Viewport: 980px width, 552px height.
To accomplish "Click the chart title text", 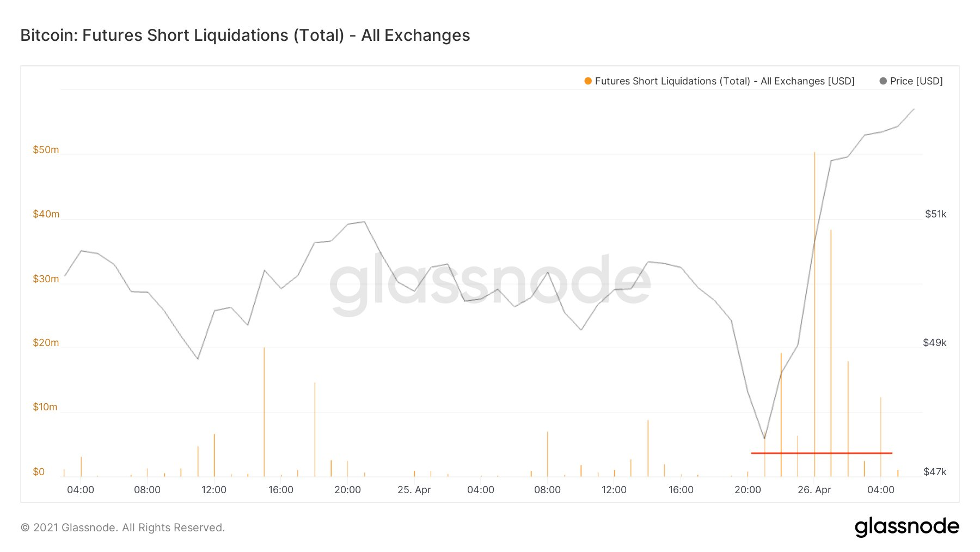I will point(245,35).
